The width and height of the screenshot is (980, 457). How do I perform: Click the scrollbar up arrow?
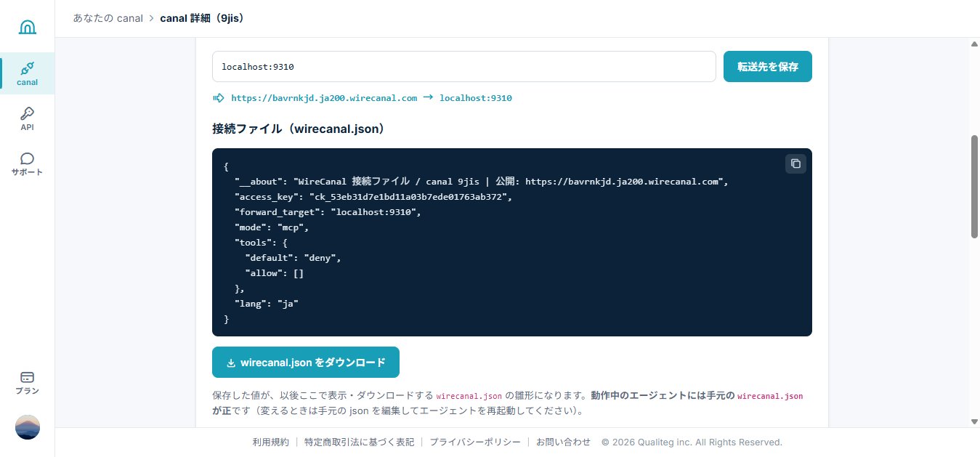974,44
